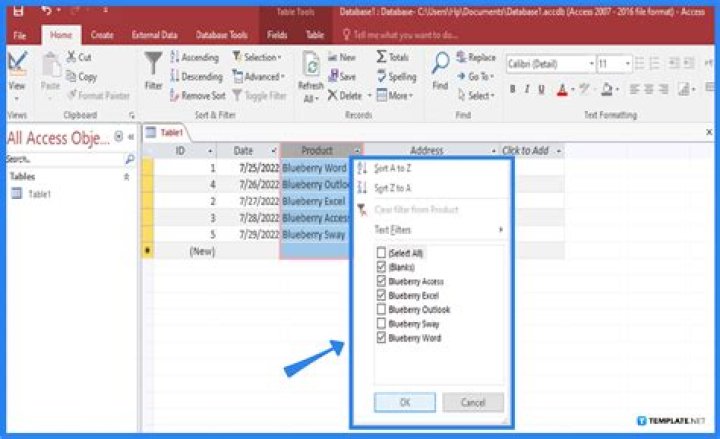Click the Format Painter button
The width and height of the screenshot is (720, 439).
tap(98, 96)
